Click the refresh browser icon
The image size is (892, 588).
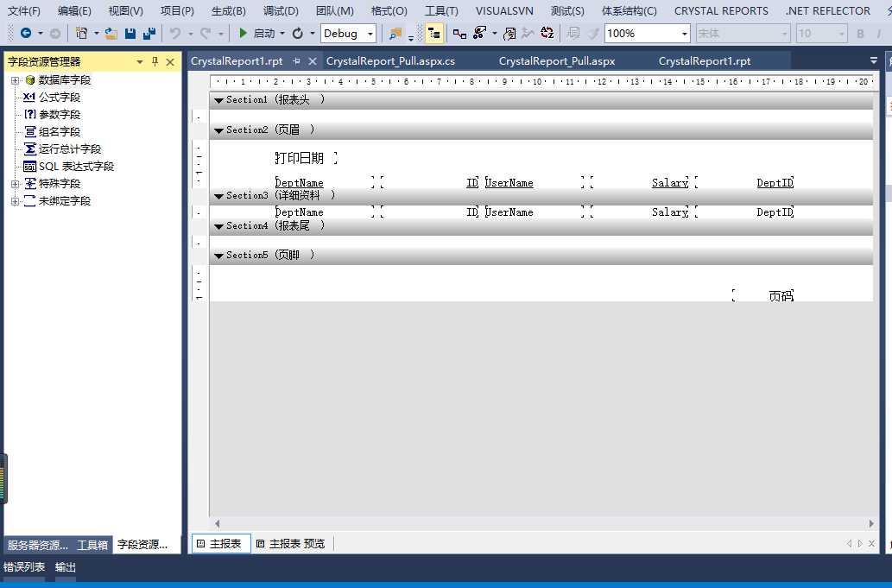298,34
